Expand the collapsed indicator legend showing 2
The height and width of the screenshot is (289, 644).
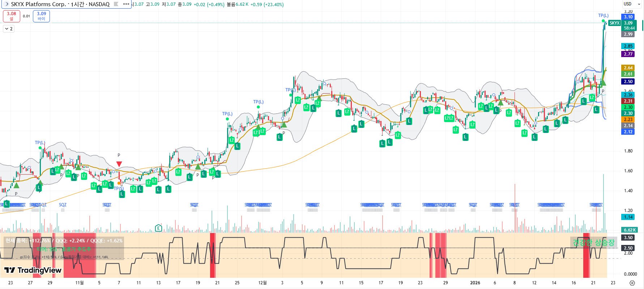coord(9,29)
